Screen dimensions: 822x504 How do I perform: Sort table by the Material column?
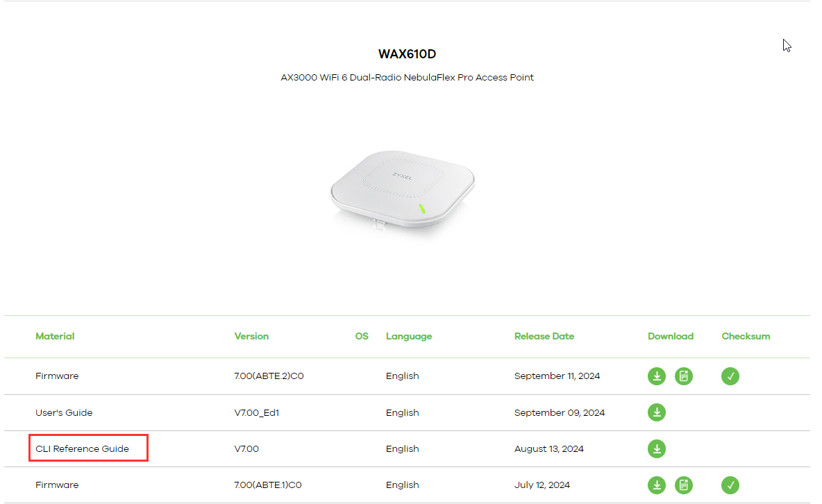coord(55,336)
